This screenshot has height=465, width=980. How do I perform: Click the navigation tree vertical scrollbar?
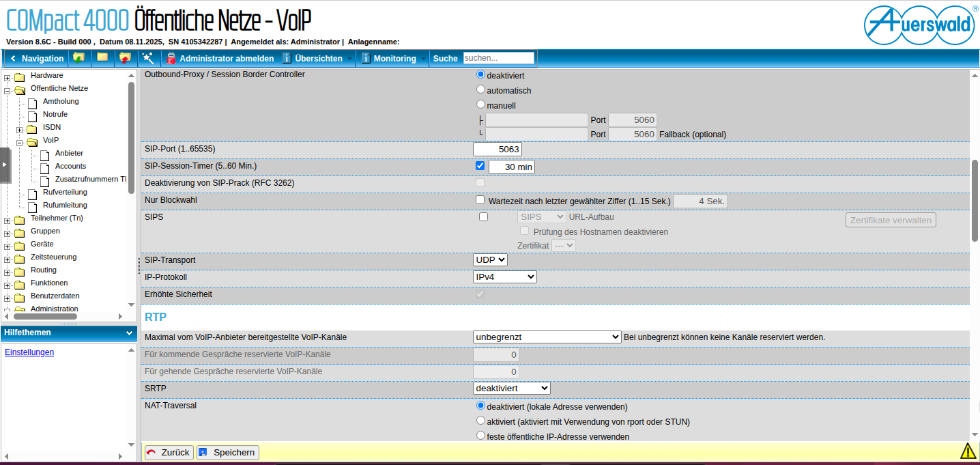[x=131, y=137]
